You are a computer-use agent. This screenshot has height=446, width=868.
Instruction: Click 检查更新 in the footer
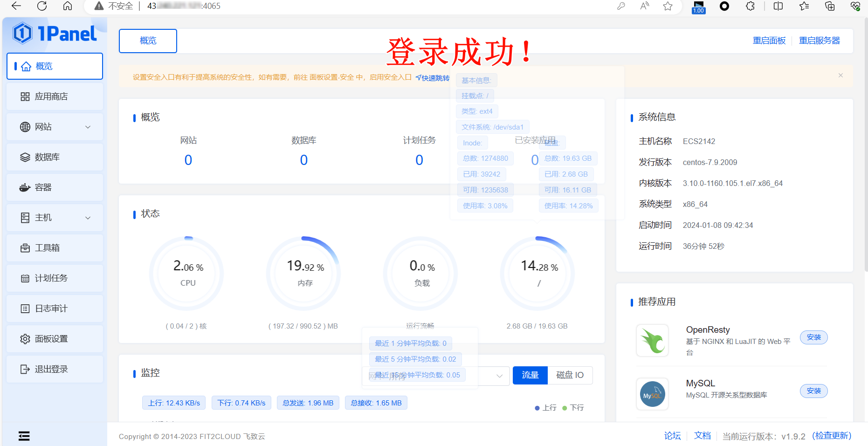tap(832, 436)
